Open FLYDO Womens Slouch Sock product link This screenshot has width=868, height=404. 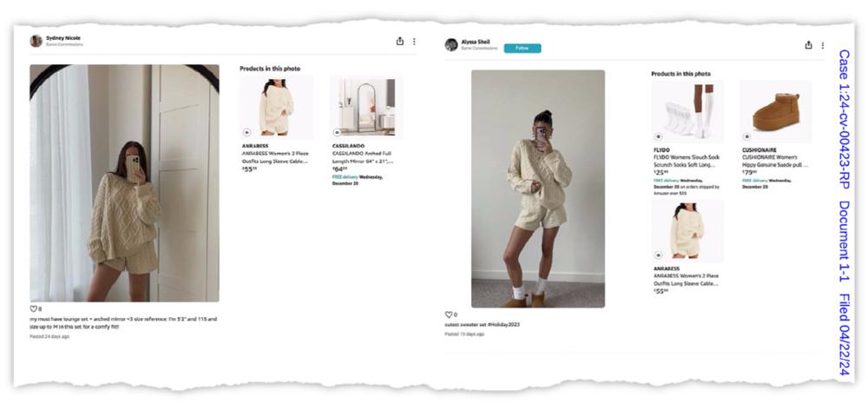coord(685,161)
